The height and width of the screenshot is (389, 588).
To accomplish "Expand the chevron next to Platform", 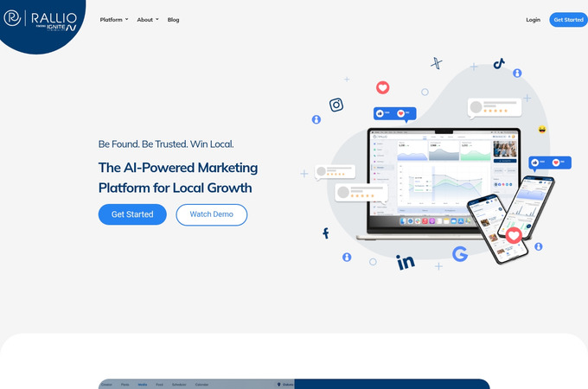I will (127, 19).
